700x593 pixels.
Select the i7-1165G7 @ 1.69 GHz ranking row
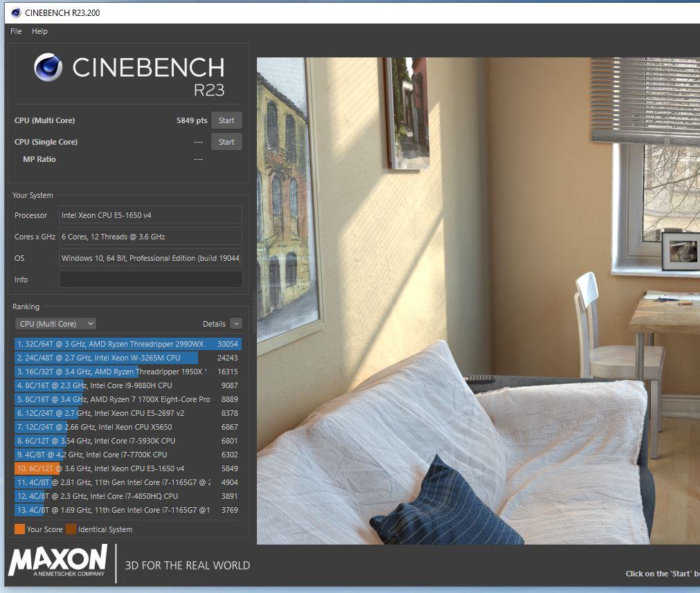point(128,510)
